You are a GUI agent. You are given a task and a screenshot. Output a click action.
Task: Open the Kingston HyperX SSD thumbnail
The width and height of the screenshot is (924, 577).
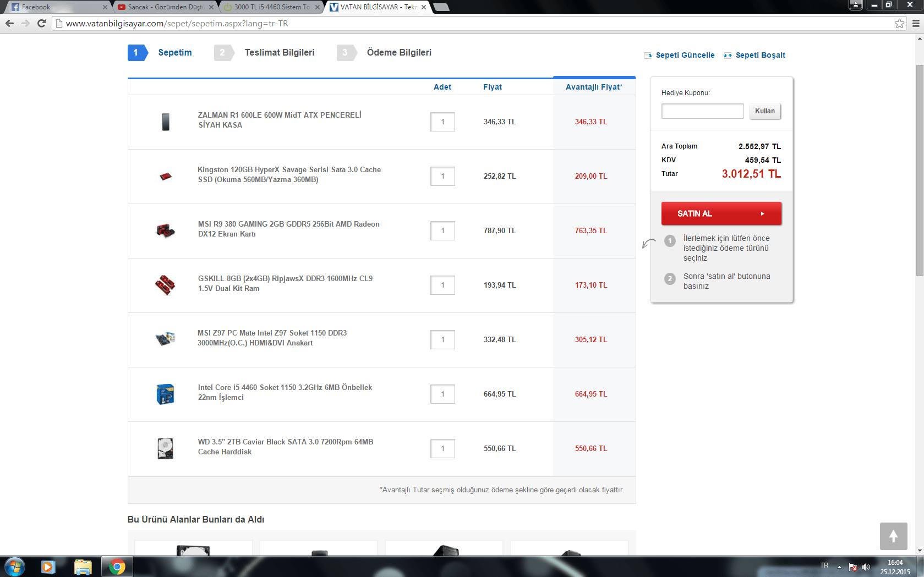(x=166, y=176)
